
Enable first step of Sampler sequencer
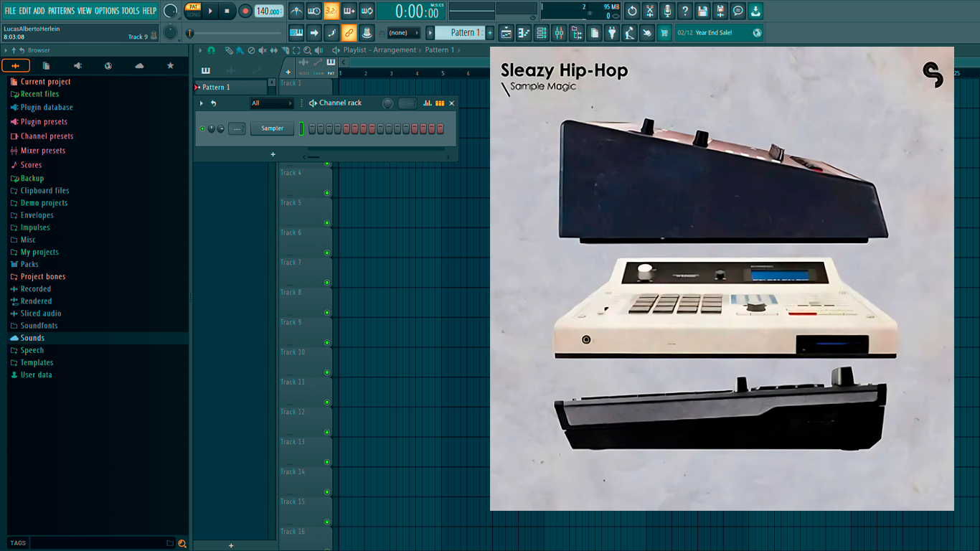(312, 128)
